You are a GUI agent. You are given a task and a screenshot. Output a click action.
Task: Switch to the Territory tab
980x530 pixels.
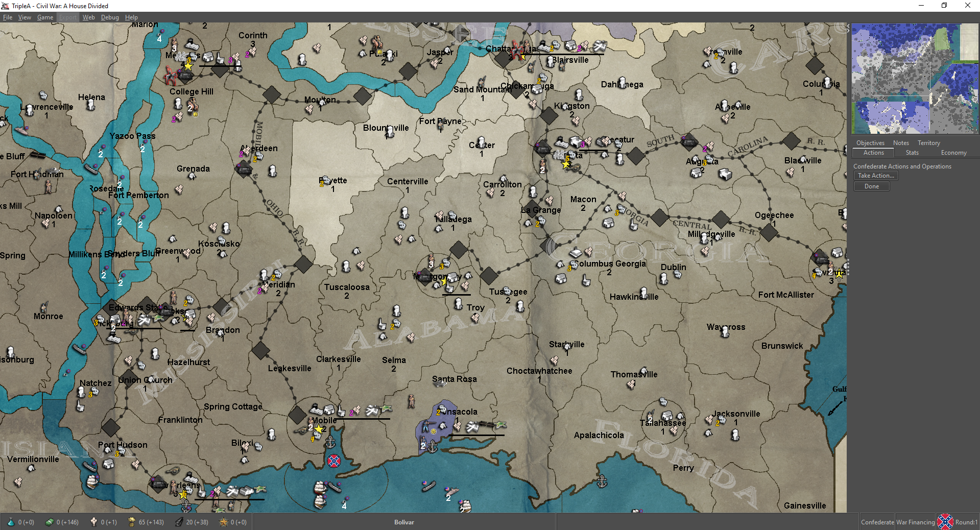click(928, 143)
